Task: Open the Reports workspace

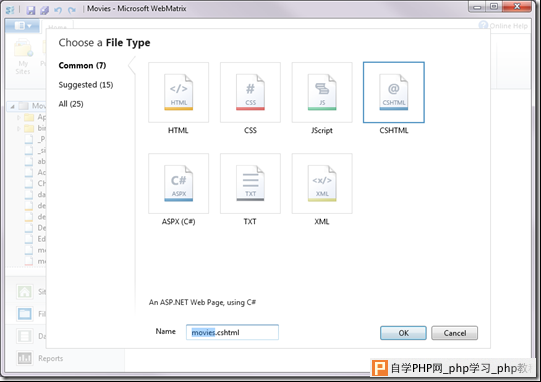Action: 40,358
